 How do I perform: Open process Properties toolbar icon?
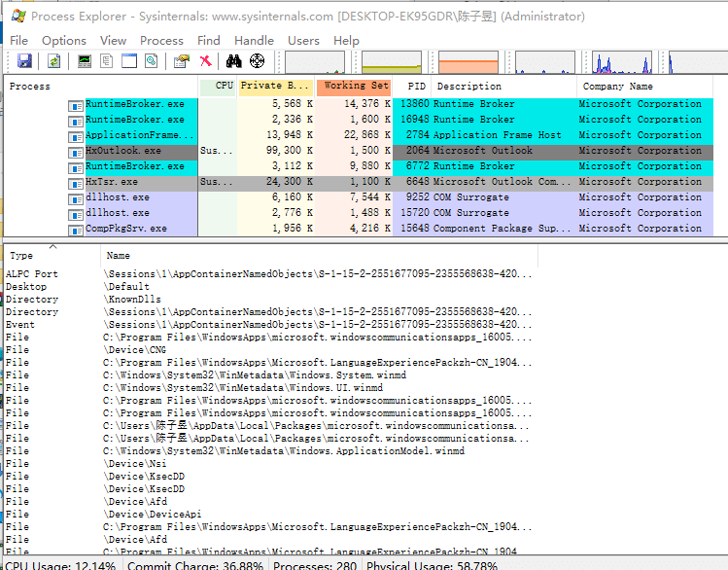pyautogui.click(x=182, y=61)
